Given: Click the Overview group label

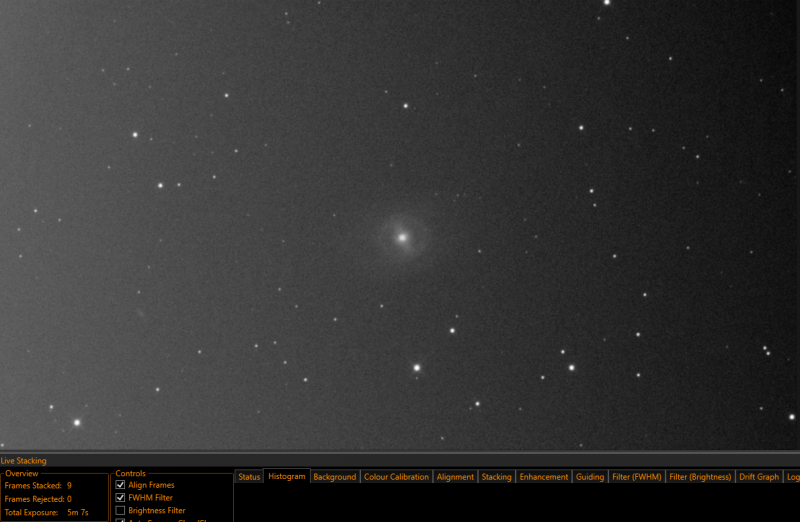Looking at the screenshot, I should click(21, 474).
